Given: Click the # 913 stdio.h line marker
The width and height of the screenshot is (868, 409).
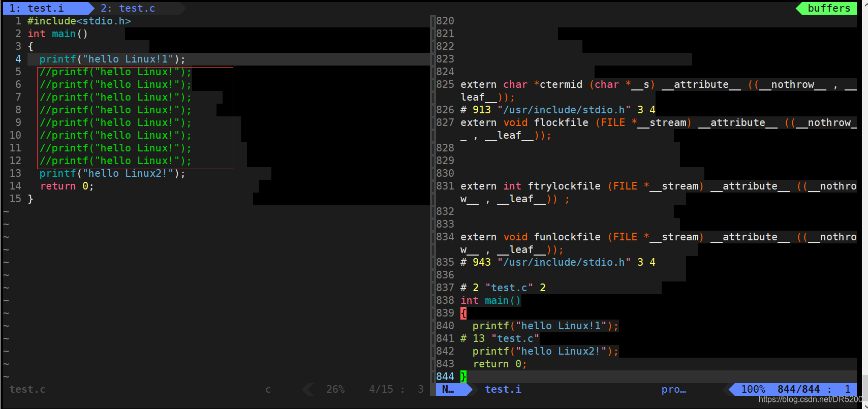Looking at the screenshot, I should tap(558, 110).
